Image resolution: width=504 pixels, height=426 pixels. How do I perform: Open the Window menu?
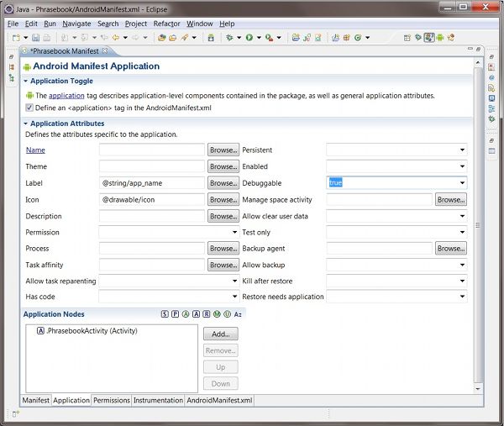200,24
